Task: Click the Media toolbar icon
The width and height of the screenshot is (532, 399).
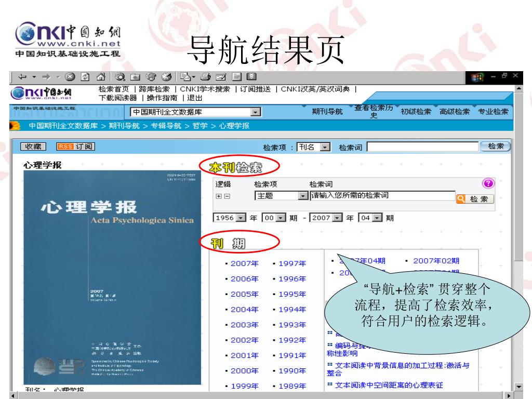Action: tap(151, 77)
